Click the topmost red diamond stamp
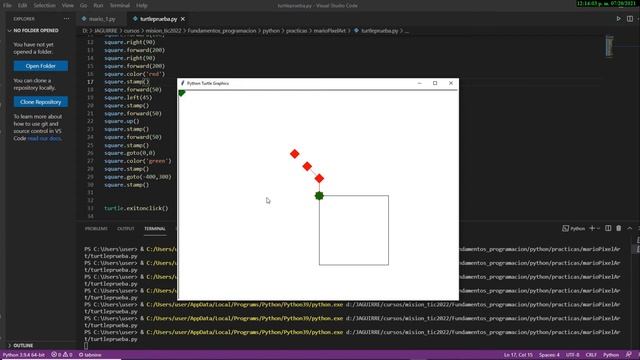640x360 pixels. coord(294,154)
